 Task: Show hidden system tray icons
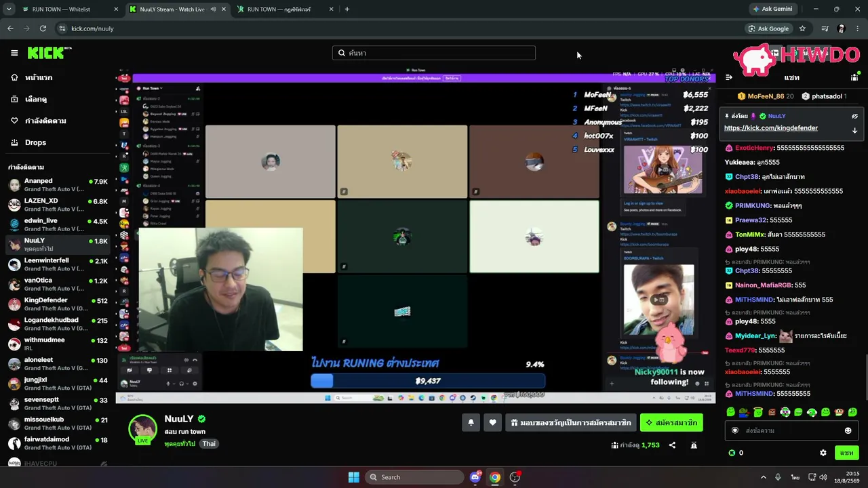tap(764, 477)
